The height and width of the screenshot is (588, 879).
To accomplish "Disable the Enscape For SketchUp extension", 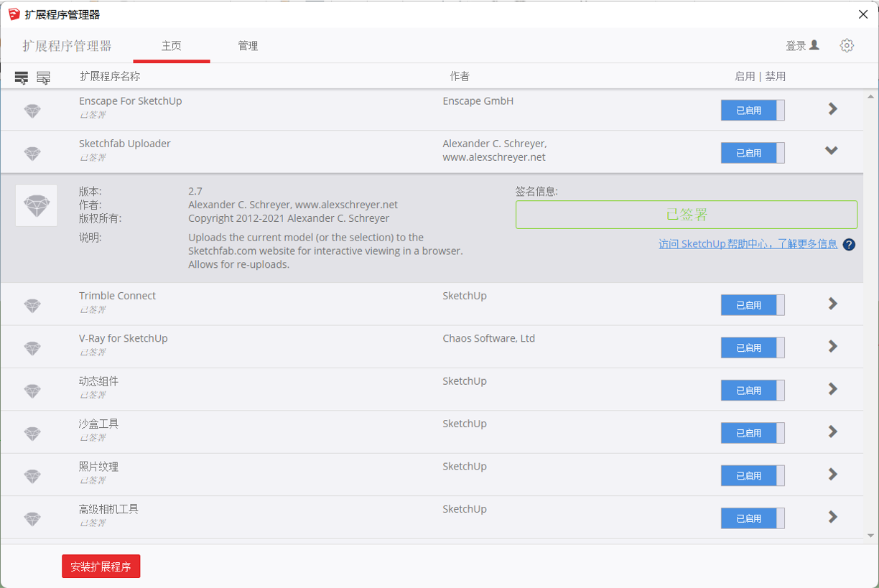I will click(752, 111).
